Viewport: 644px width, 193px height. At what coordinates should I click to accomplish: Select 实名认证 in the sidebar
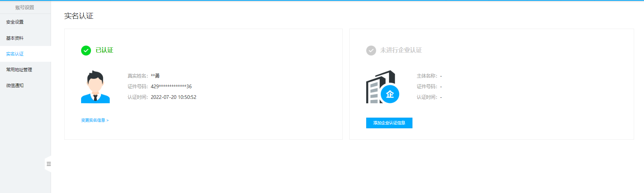(x=25, y=54)
